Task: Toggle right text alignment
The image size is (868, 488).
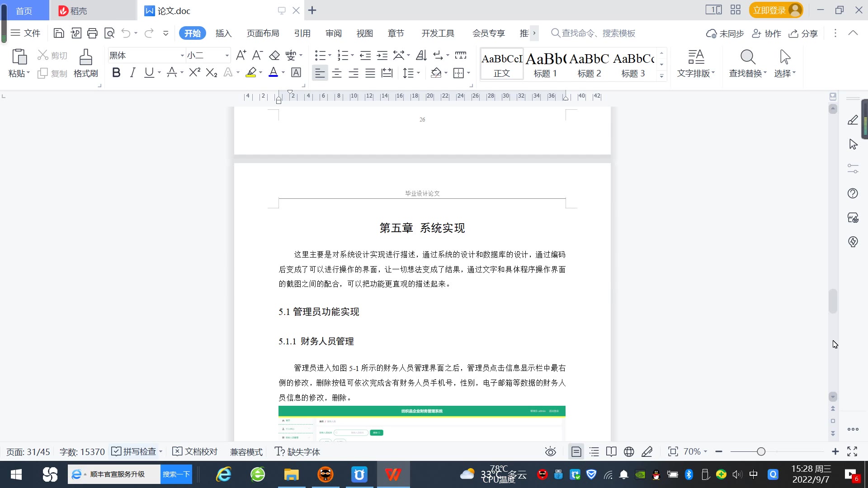Action: pyautogui.click(x=354, y=73)
